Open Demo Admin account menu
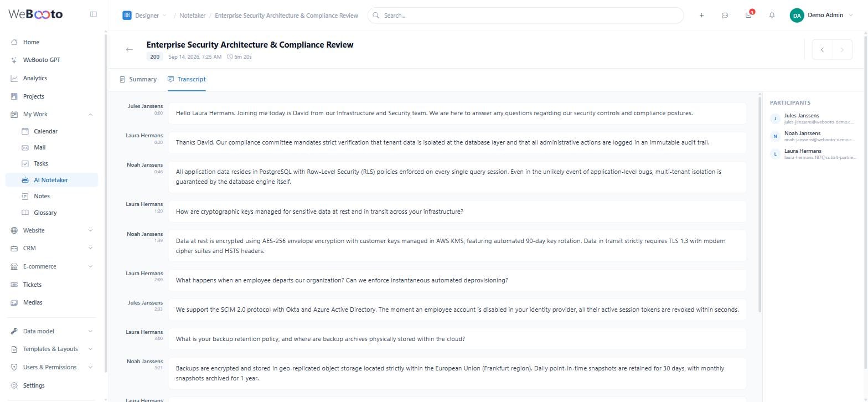Viewport: 868px width, 402px height. (822, 16)
